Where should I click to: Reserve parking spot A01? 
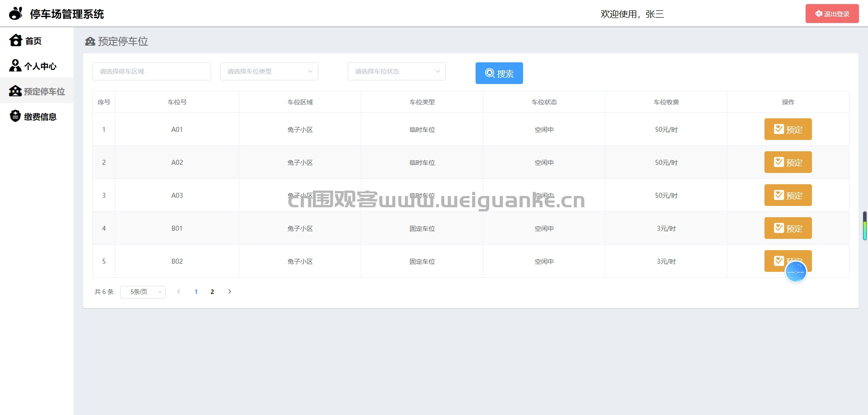tap(788, 129)
